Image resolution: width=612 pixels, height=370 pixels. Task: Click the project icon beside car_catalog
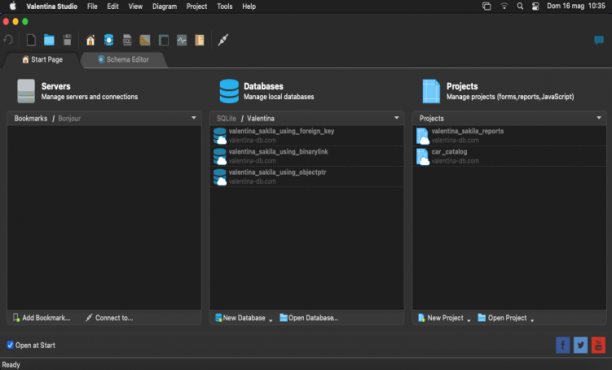point(423,157)
